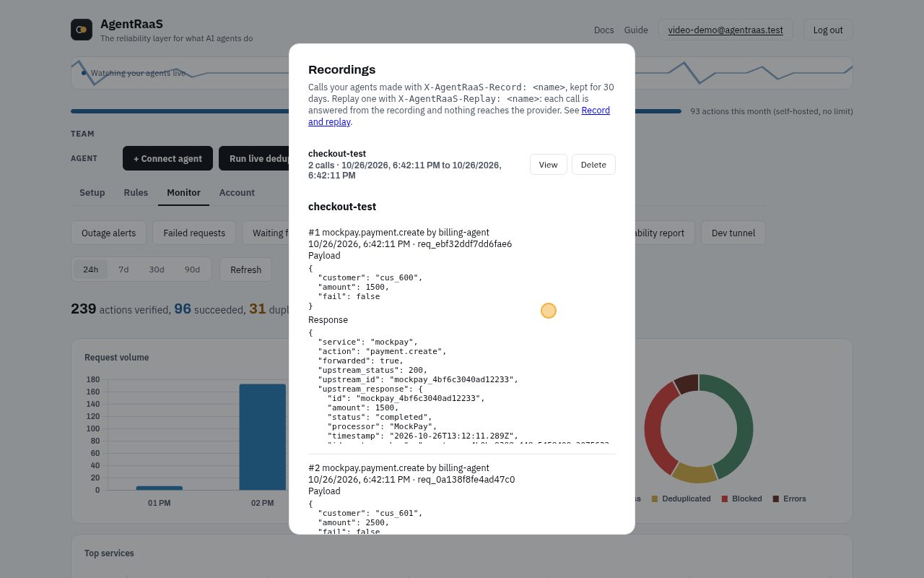Open the Guide link in the header
The image size is (924, 578).
point(636,30)
